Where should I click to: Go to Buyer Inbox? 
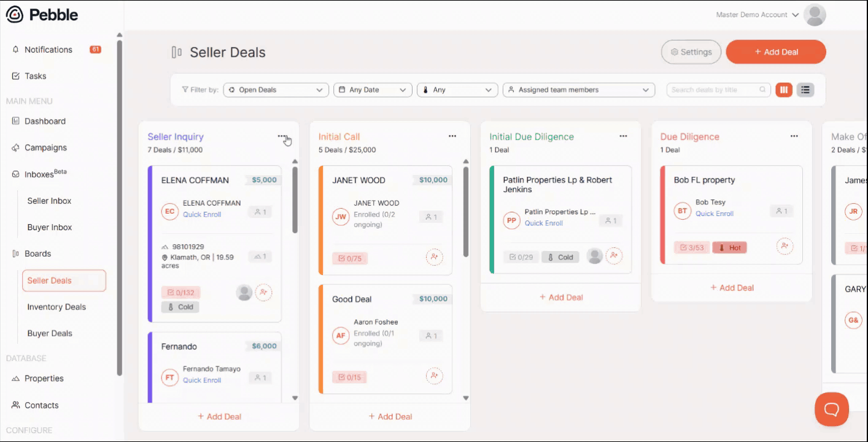50,227
